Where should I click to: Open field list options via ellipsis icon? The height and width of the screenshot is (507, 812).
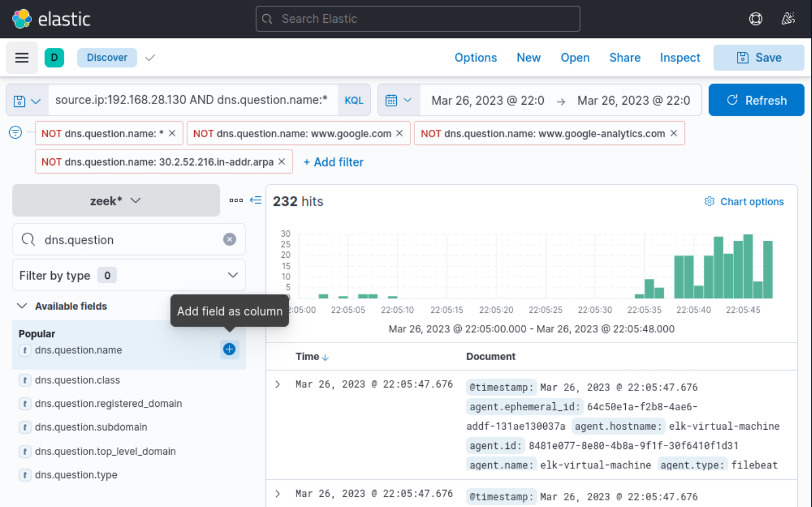coord(236,200)
